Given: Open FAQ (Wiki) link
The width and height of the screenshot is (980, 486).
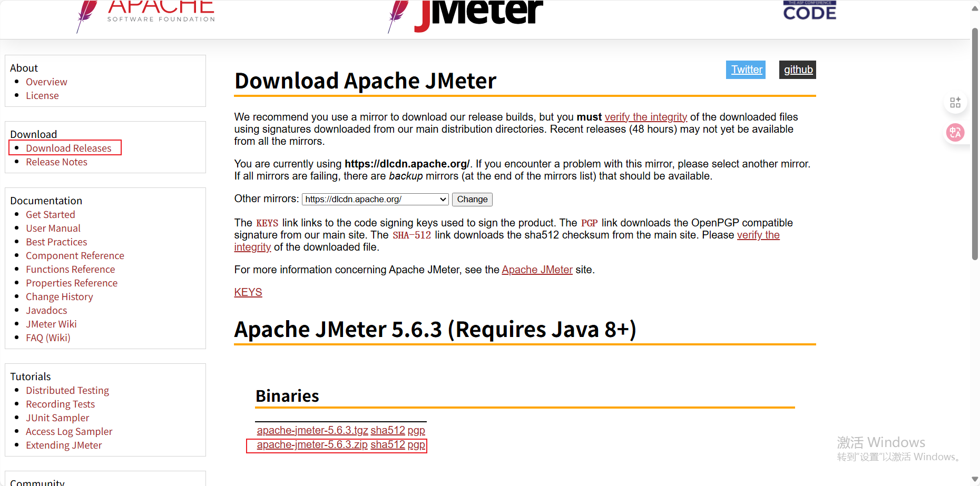Looking at the screenshot, I should [48, 338].
